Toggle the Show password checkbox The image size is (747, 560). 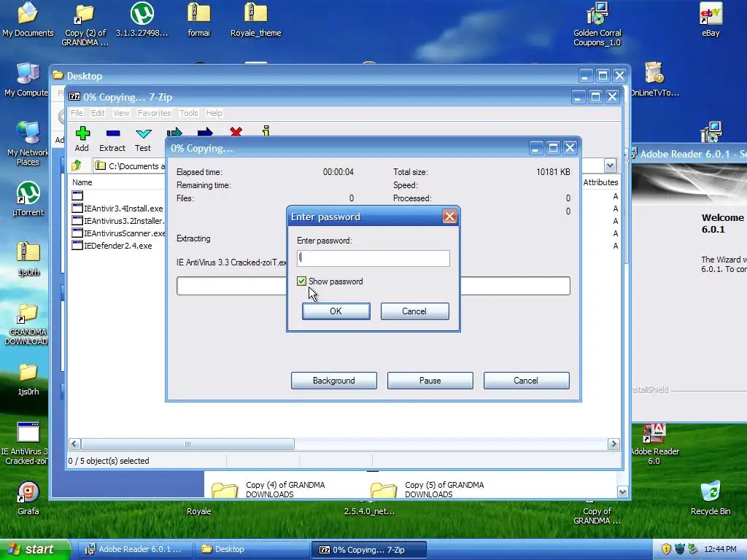coord(301,281)
